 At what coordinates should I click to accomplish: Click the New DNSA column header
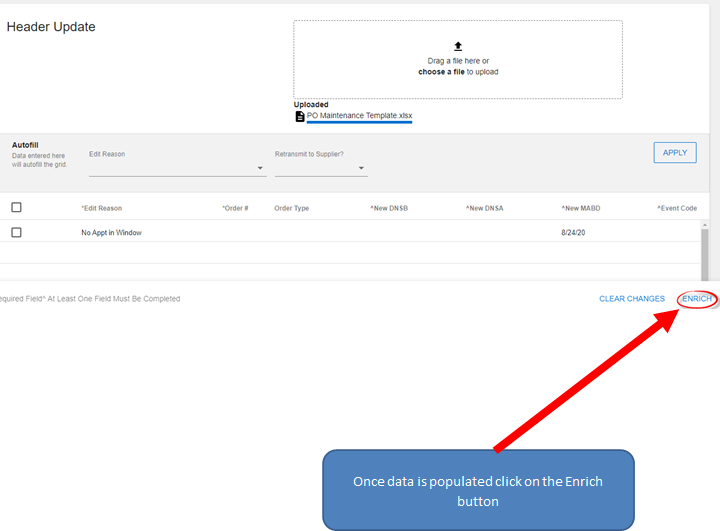(x=484, y=208)
